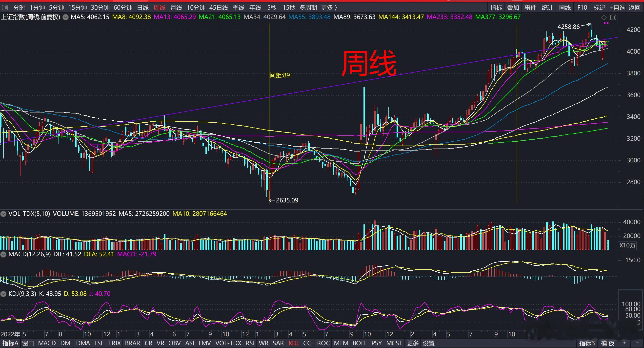Open 更多 indicators in bottom bar
This screenshot has width=644, height=348.
pyautogui.click(x=412, y=343)
